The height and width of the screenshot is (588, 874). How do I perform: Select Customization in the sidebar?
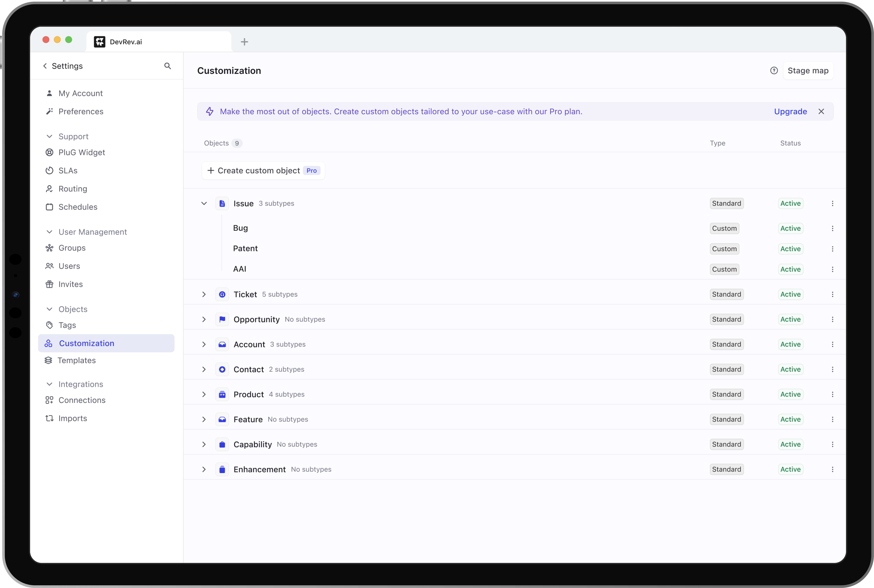point(106,343)
